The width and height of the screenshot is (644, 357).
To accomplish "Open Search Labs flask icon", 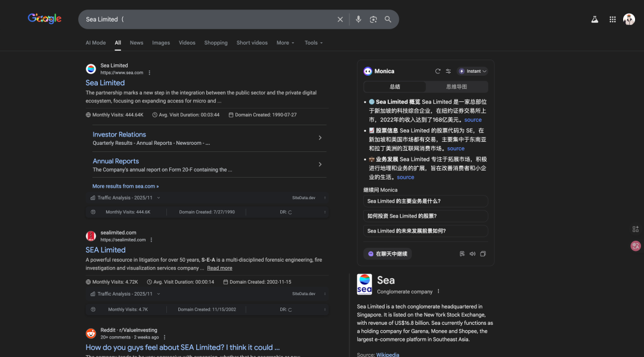I will pyautogui.click(x=595, y=19).
